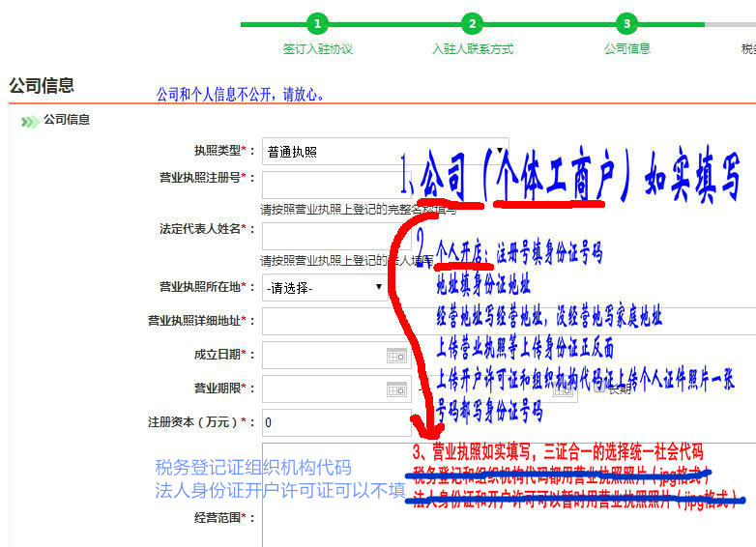The width and height of the screenshot is (756, 547).
Task: Select the 公司信息 step label
Action: (626, 48)
